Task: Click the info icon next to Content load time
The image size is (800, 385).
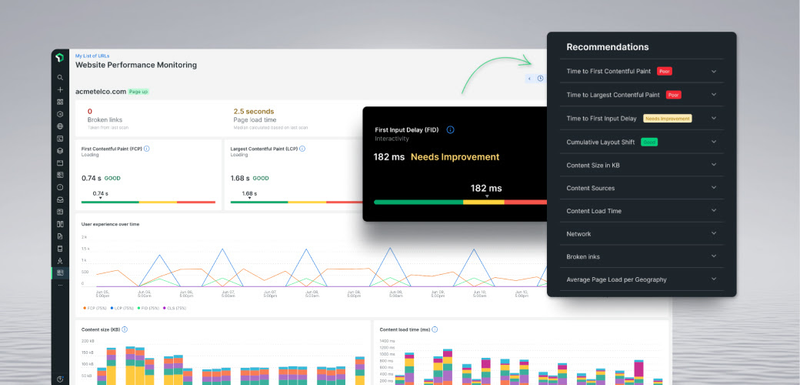Action: [x=435, y=329]
